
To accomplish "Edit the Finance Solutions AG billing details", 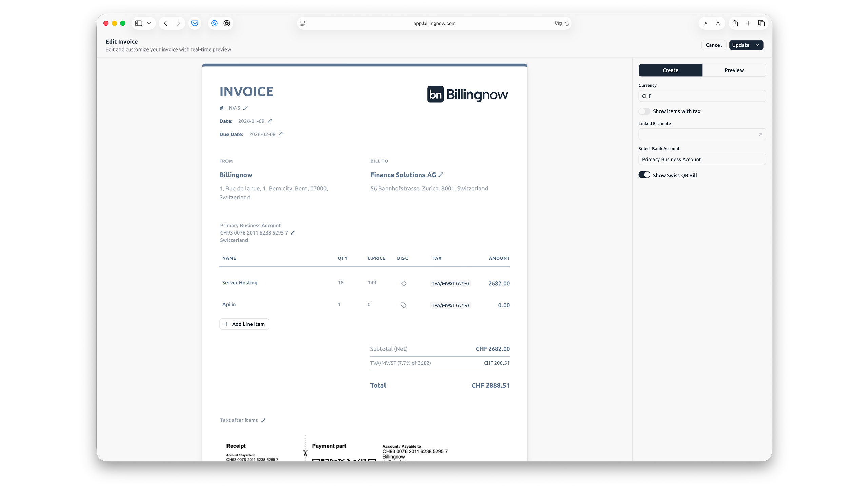I will (441, 174).
